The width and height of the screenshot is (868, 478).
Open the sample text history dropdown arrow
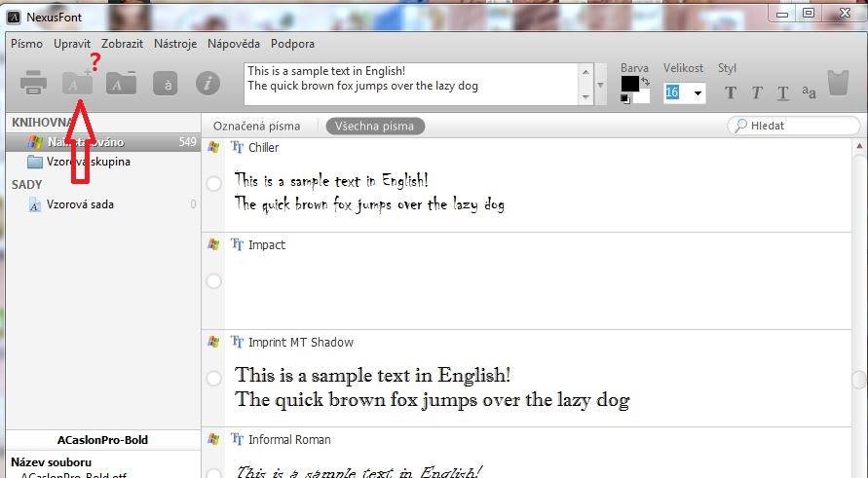tap(600, 85)
